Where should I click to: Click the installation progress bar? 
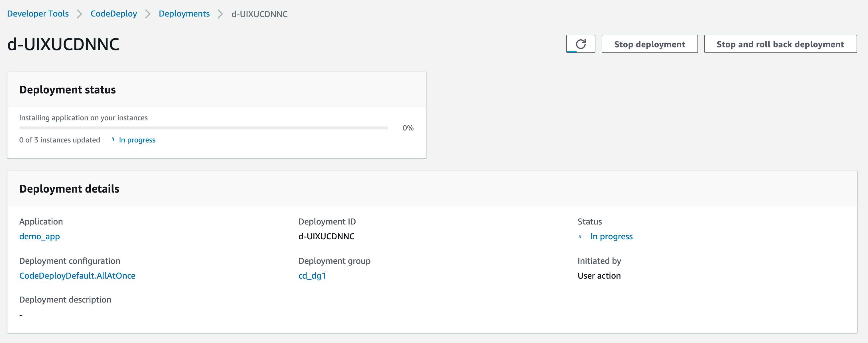tap(203, 128)
